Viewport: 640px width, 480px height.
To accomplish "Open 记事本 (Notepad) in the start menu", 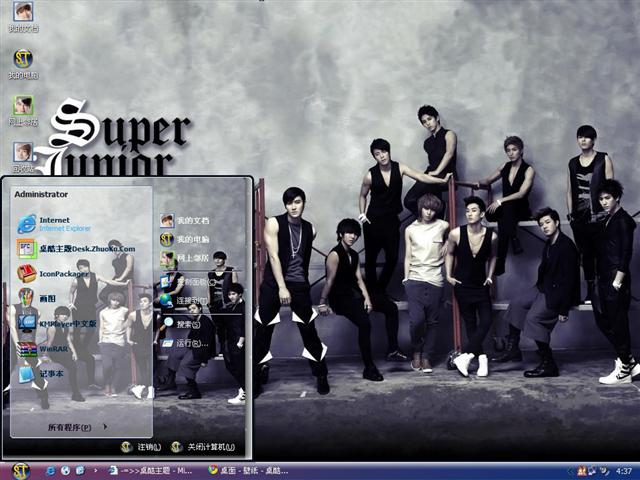I will click(40, 373).
